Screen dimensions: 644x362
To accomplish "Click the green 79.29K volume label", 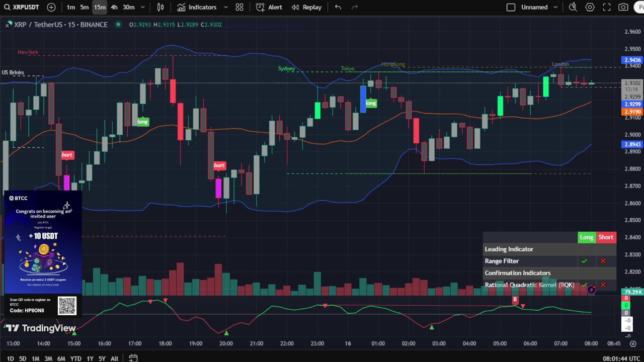I will pos(632,292).
